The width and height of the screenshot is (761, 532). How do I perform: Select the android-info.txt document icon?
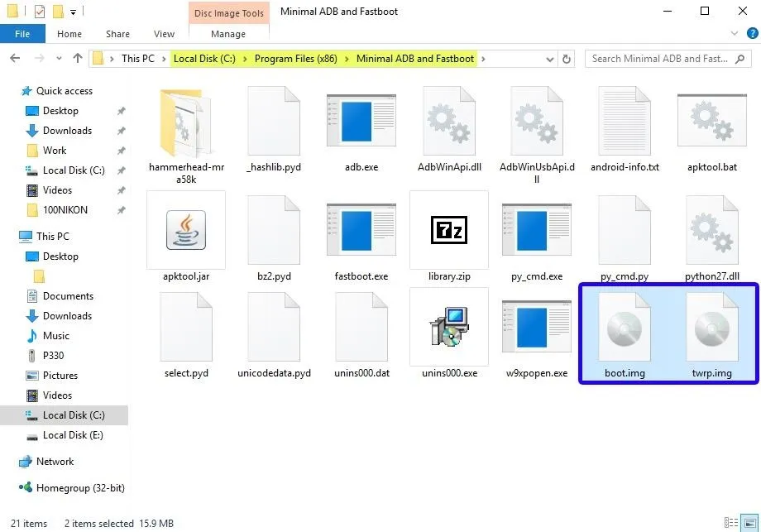click(625, 121)
